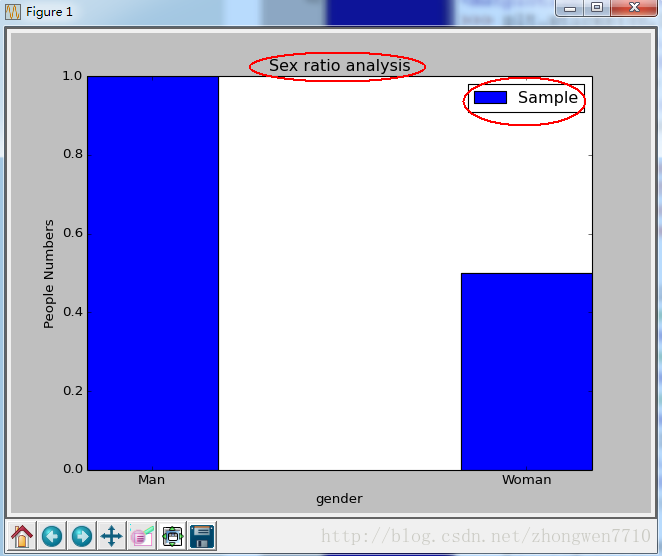Go back to previous view
The height and width of the screenshot is (556, 662).
52,536
